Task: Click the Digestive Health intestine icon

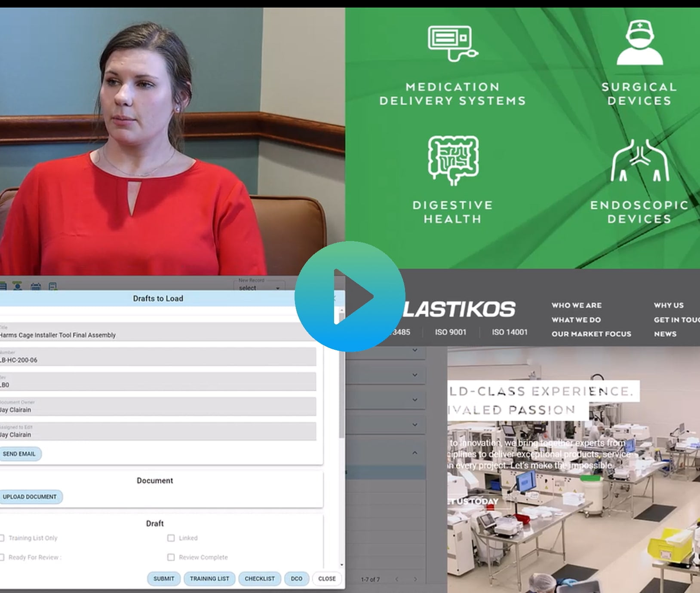Action: (x=453, y=160)
